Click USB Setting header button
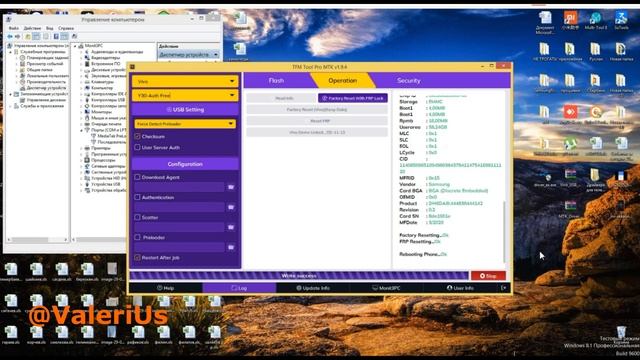640x360 pixels. [185, 109]
